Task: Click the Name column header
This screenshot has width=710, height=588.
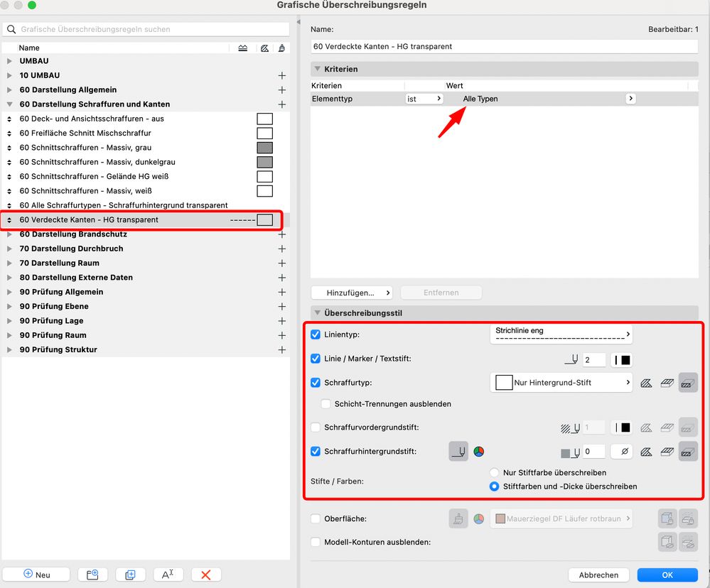Action: tap(29, 48)
